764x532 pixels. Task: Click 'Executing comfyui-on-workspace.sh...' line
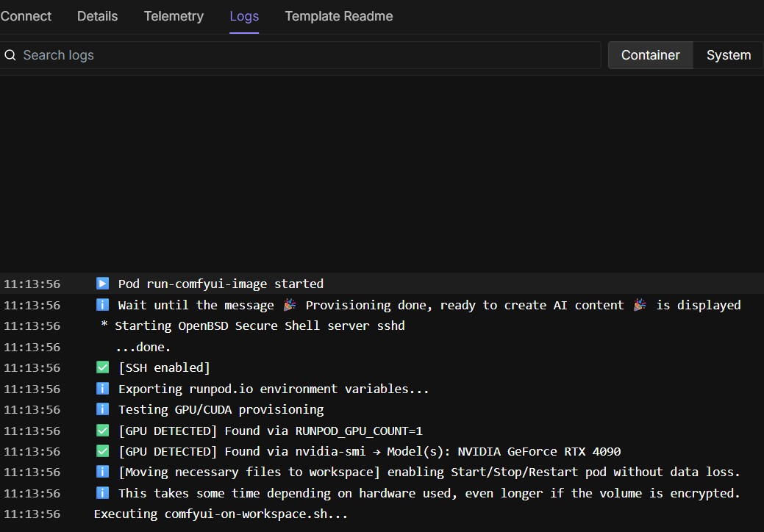(x=221, y=514)
